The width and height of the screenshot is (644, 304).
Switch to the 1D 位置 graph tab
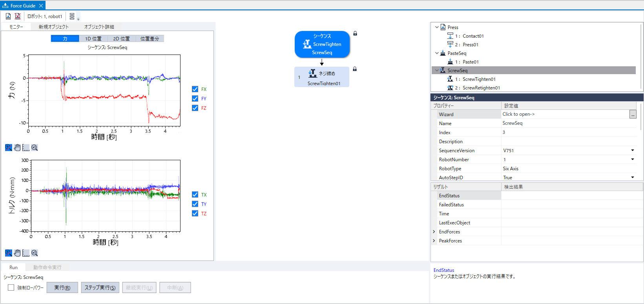(93, 38)
